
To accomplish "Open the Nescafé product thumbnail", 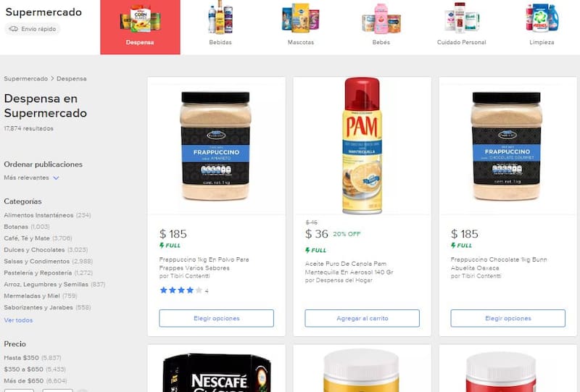I will [216, 372].
